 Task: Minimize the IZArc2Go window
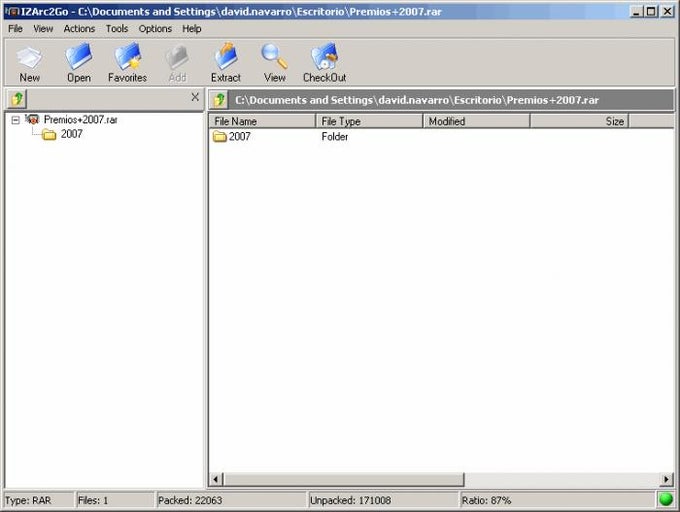pos(636,12)
